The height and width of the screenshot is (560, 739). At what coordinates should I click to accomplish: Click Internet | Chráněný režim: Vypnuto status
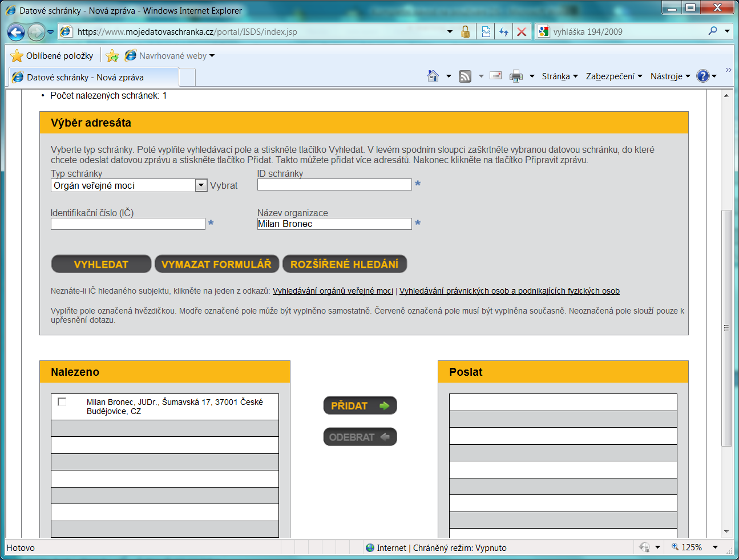pyautogui.click(x=442, y=547)
